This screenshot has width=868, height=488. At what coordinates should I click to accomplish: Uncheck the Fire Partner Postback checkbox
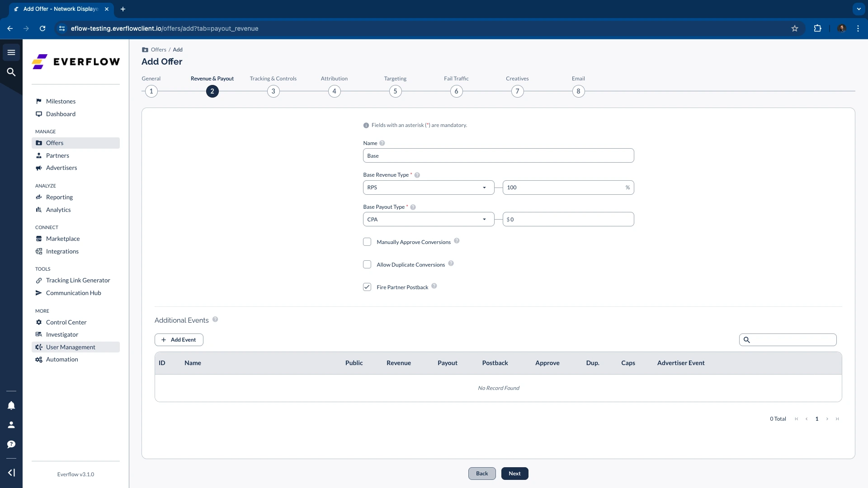pyautogui.click(x=367, y=287)
